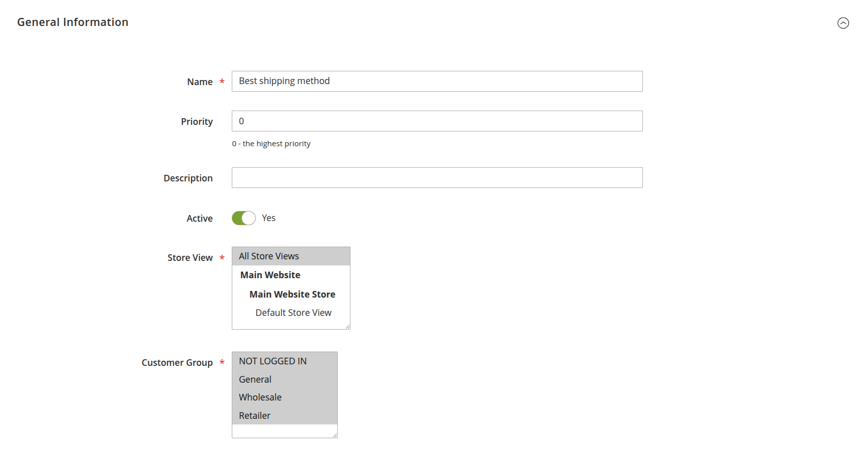
Task: Click the Store View selection box
Action: click(x=291, y=288)
